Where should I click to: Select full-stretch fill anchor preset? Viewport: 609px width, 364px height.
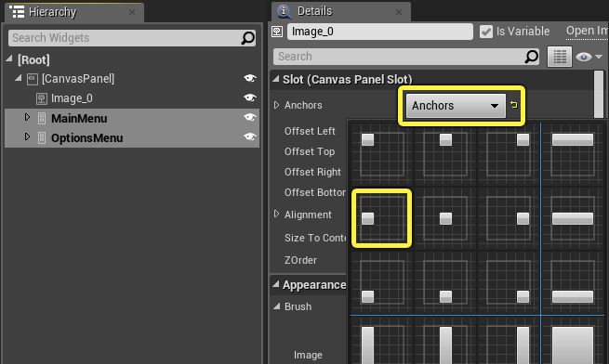[x=574, y=341]
